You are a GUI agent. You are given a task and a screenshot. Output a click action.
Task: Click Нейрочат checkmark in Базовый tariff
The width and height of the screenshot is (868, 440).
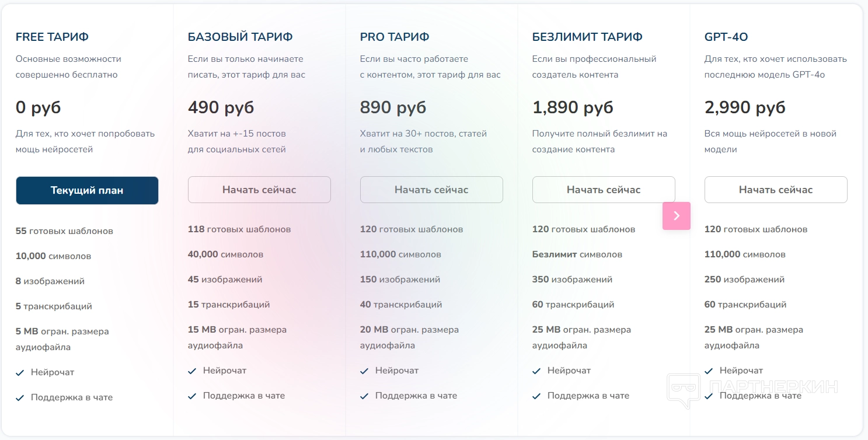[192, 371]
